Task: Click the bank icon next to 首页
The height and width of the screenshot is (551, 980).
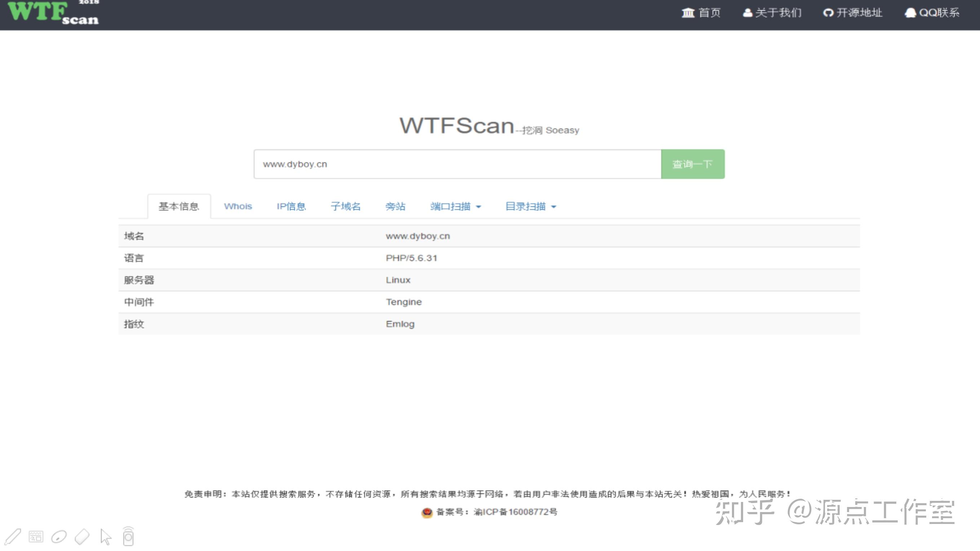Action: (x=687, y=13)
